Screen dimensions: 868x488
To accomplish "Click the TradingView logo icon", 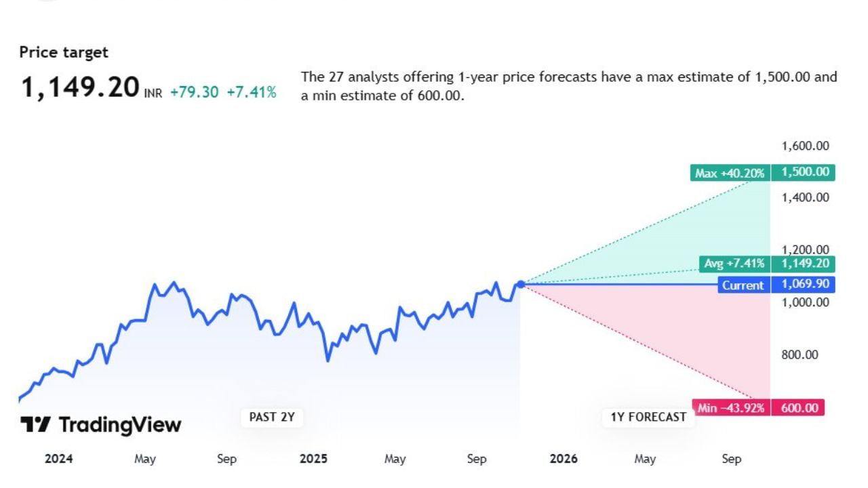I will coord(35,425).
